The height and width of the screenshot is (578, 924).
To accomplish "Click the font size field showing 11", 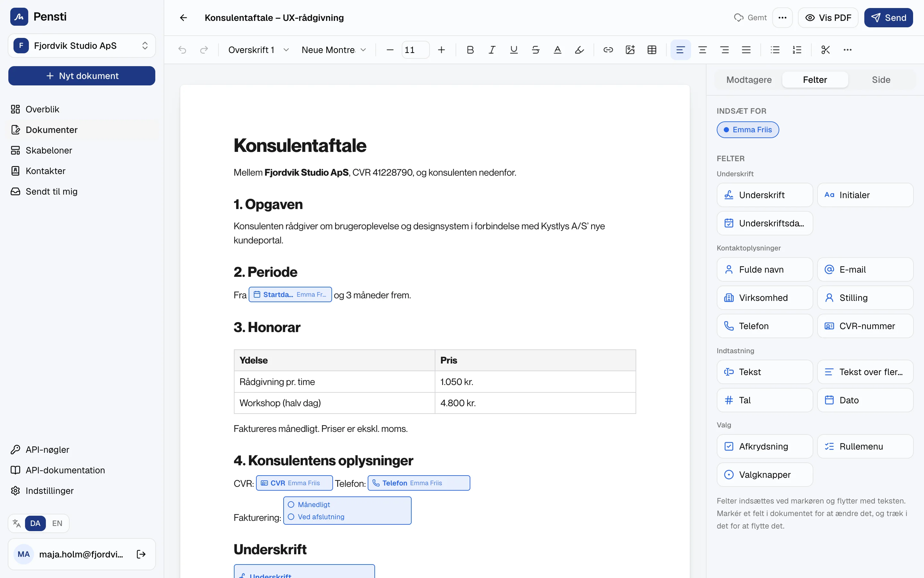I will tap(415, 50).
